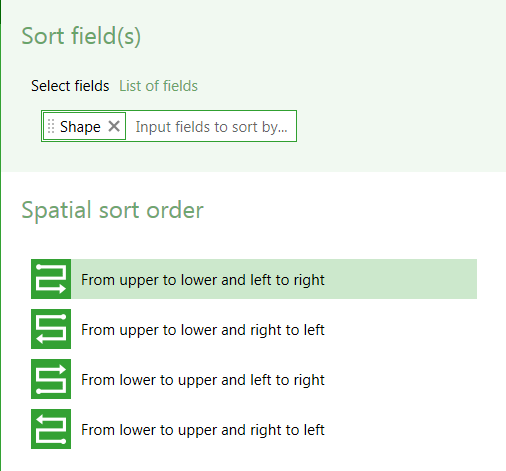Choose 'From lower to upper and left to right' text
Image resolution: width=506 pixels, height=471 pixels.
(x=203, y=380)
